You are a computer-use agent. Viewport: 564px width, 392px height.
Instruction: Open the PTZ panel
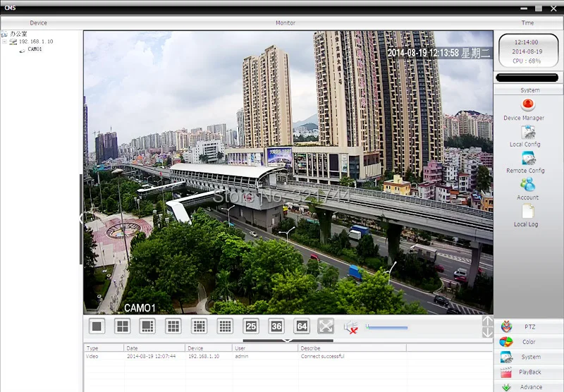(x=529, y=326)
